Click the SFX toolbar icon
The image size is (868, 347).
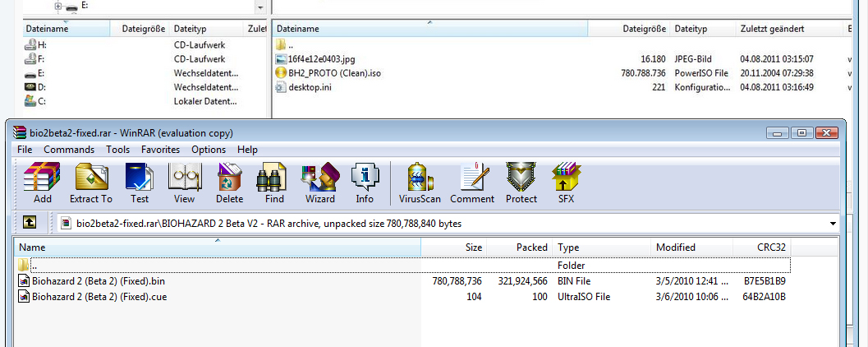coord(567,182)
